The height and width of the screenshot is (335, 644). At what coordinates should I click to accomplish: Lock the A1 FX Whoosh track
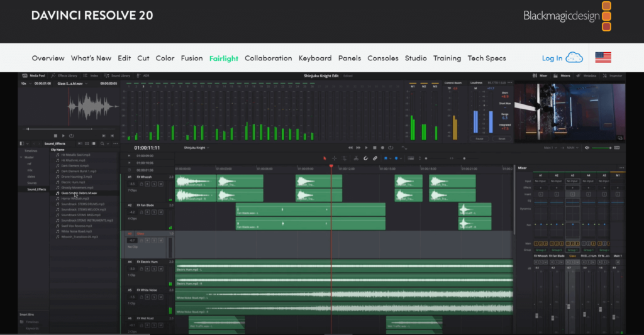tap(141, 184)
